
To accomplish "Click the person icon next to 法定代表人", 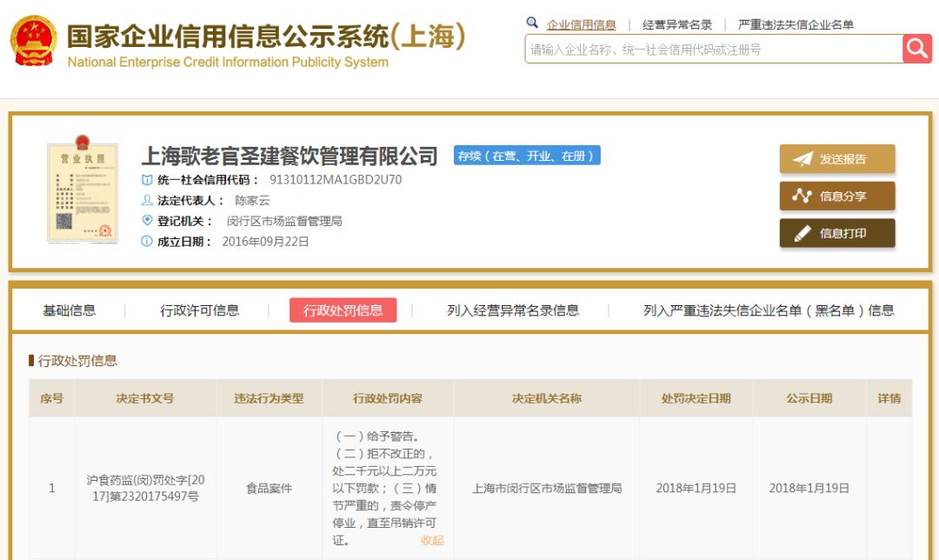I will (147, 200).
